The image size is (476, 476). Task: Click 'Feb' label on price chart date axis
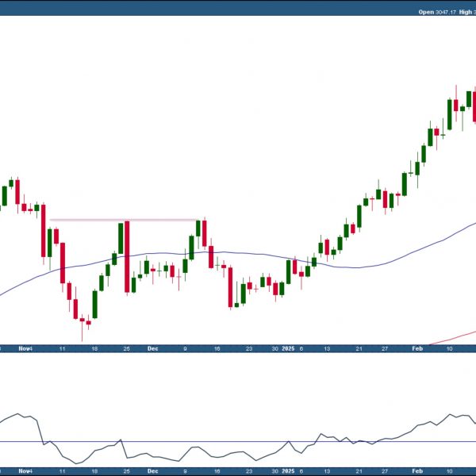tap(417, 348)
